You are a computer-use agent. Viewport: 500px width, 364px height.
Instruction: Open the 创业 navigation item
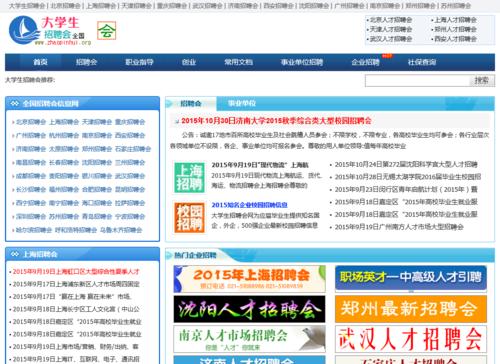pos(189,62)
